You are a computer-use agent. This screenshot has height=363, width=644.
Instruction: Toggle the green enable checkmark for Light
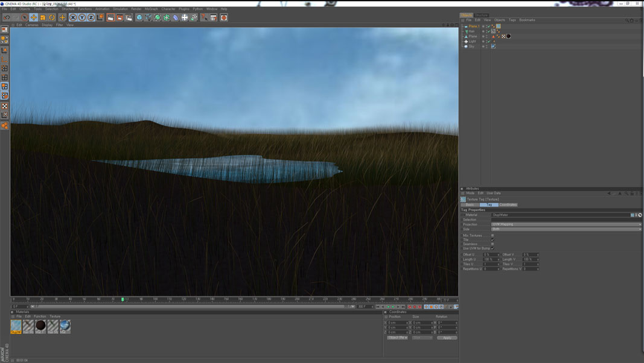[x=489, y=42]
